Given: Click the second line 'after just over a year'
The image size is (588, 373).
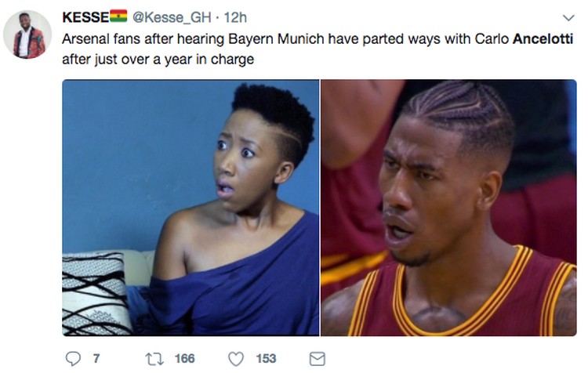Looking at the screenshot, I should [158, 60].
